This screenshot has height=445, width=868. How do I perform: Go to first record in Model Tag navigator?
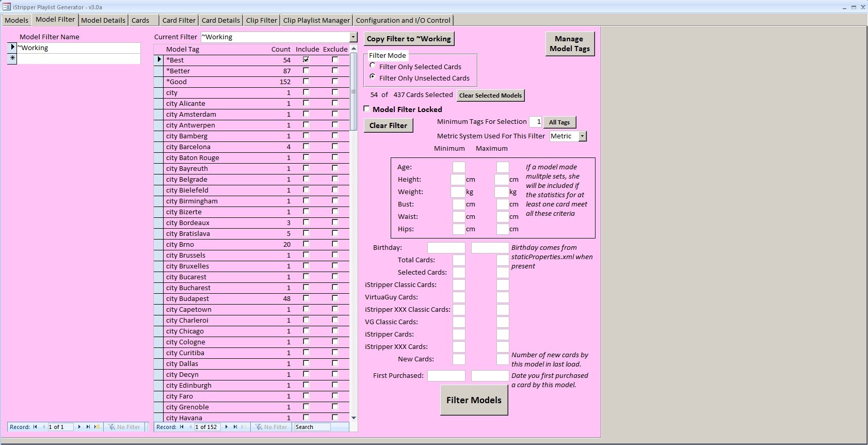point(182,427)
